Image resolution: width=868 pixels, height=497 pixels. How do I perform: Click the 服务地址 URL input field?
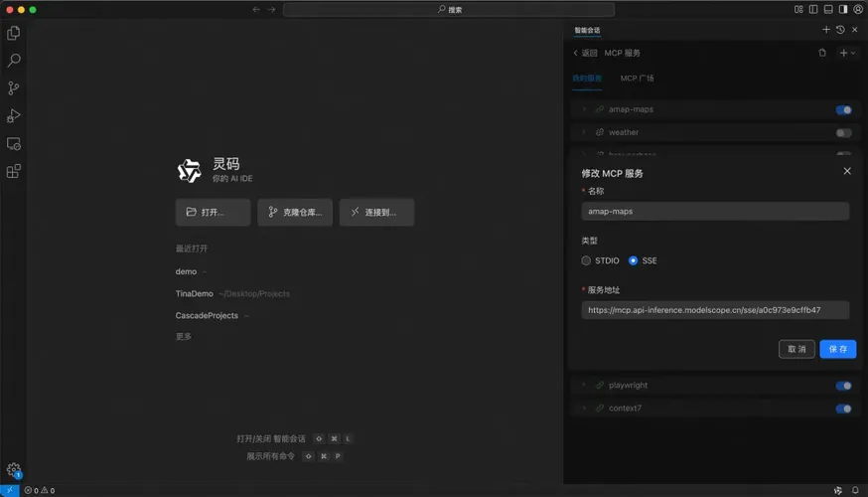coord(715,310)
